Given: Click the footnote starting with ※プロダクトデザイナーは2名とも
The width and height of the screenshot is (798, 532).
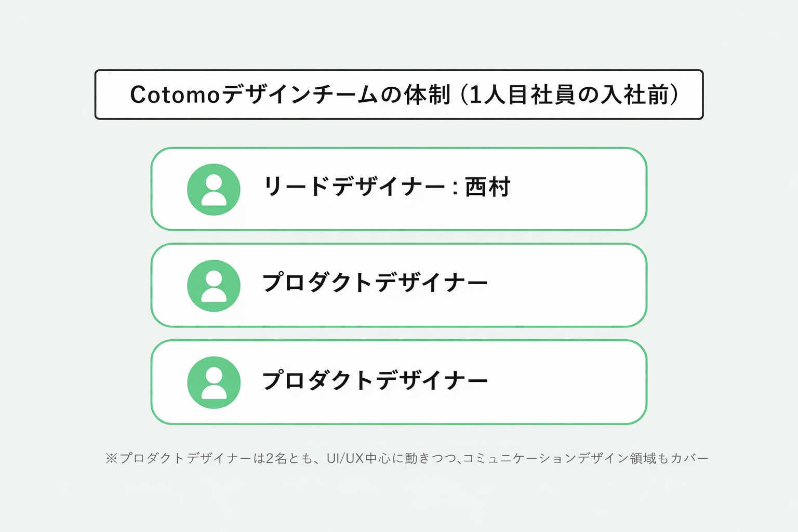Looking at the screenshot, I should click(x=407, y=458).
